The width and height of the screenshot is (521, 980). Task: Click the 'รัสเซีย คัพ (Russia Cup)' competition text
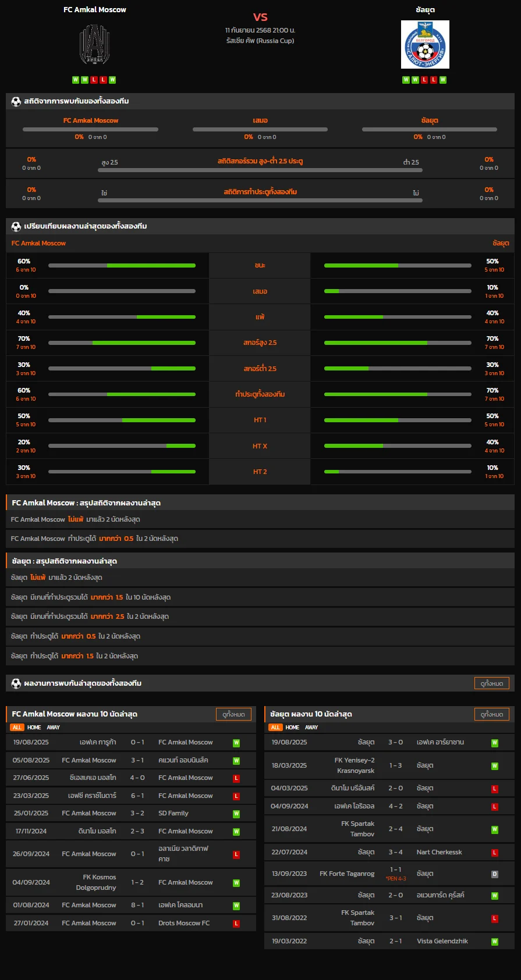tap(260, 41)
